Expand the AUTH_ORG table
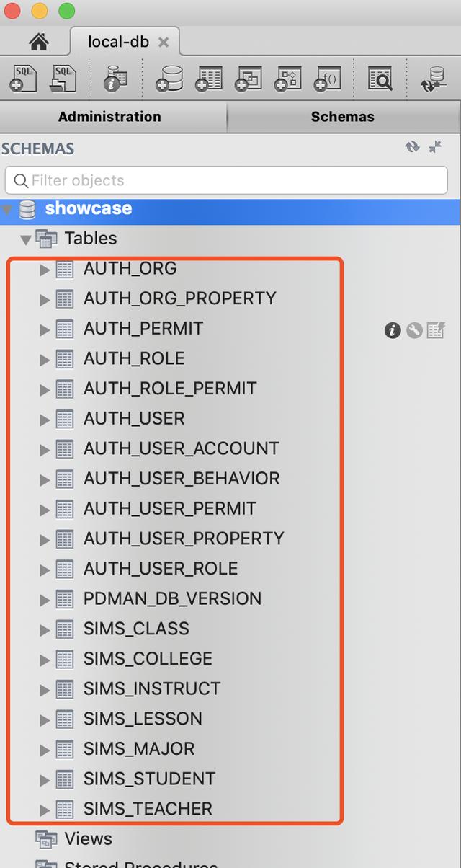The image size is (461, 868). 45,270
